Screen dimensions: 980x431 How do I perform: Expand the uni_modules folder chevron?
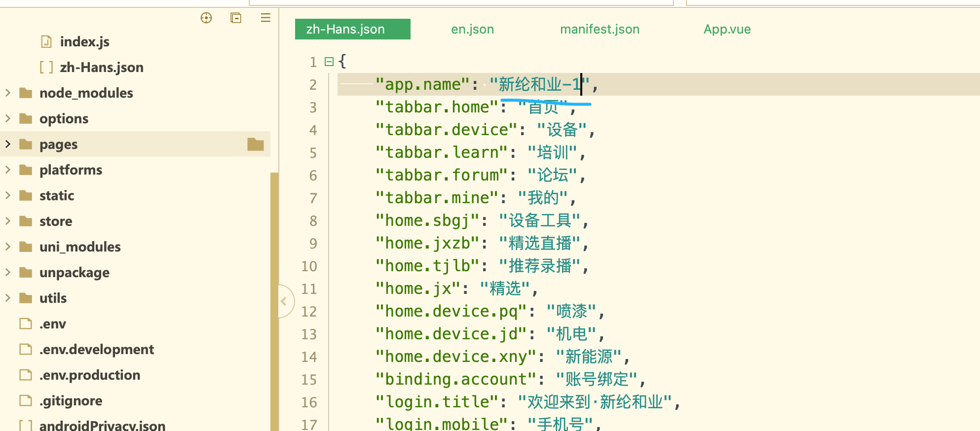pyautogui.click(x=8, y=247)
